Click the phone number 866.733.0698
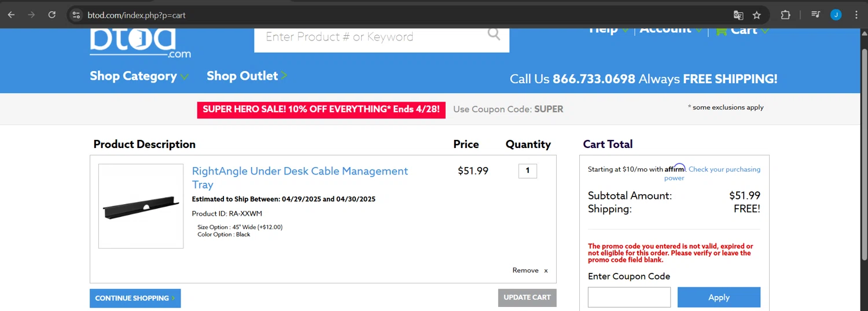868x311 pixels. [594, 79]
